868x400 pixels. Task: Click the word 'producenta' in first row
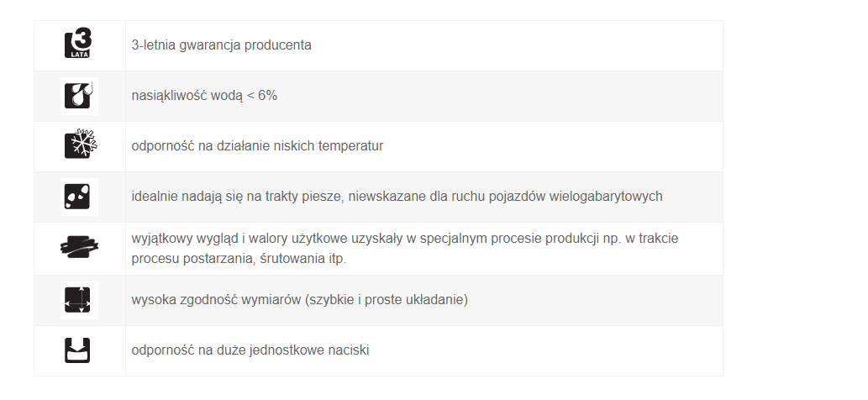click(x=278, y=45)
